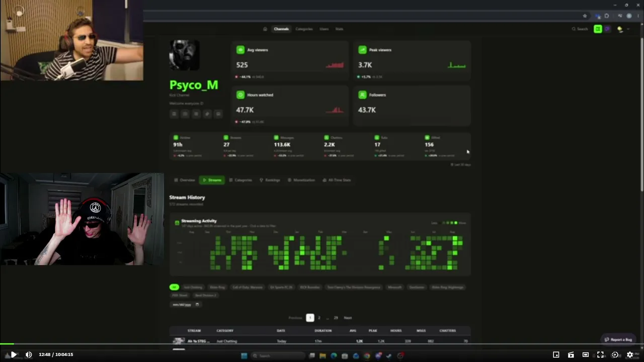The width and height of the screenshot is (644, 362).
Task: Switch to the All-Time Stats tab
Action: pos(337,180)
